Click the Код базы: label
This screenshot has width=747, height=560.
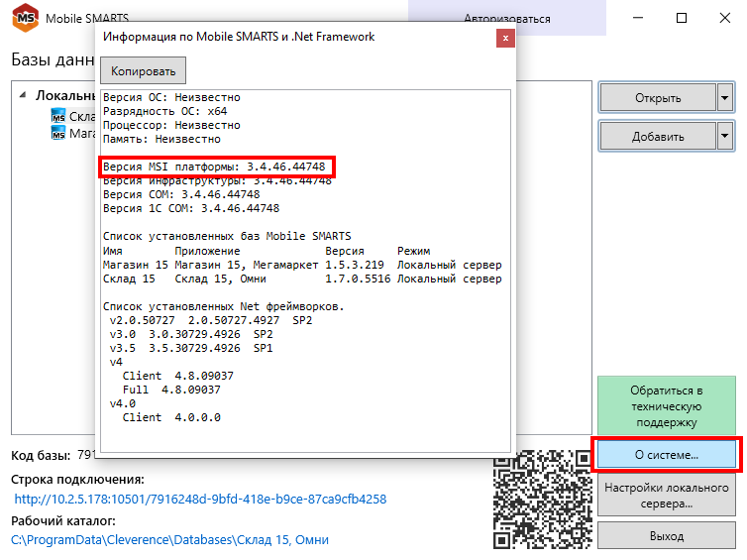[41, 455]
